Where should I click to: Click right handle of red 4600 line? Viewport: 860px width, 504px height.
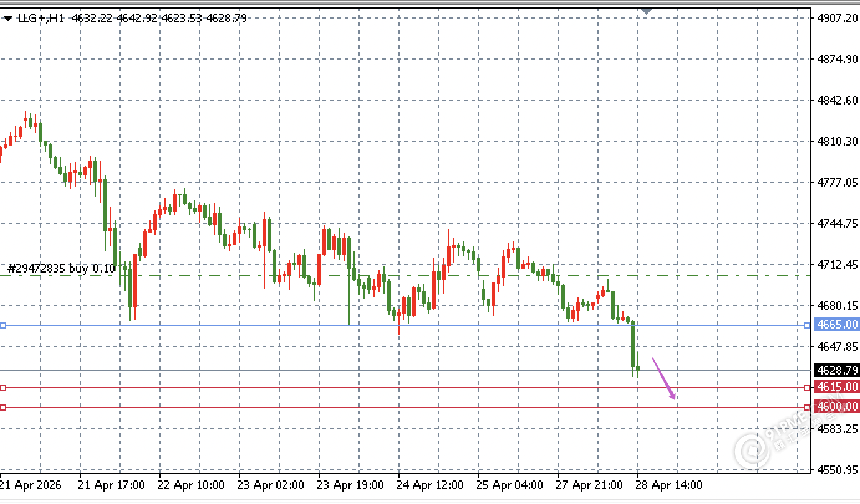tap(807, 408)
